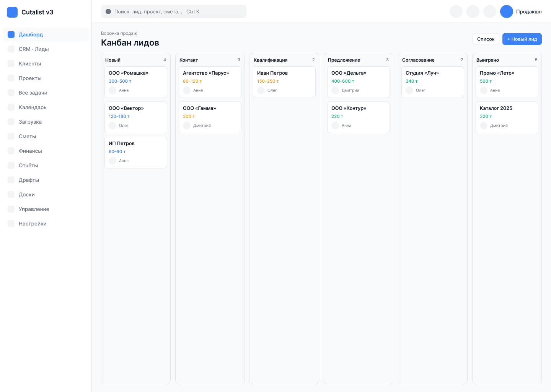This screenshot has width=551, height=392.
Task: Click Дмитрий avatar on ООО «Гамма» card
Action: pos(187,126)
